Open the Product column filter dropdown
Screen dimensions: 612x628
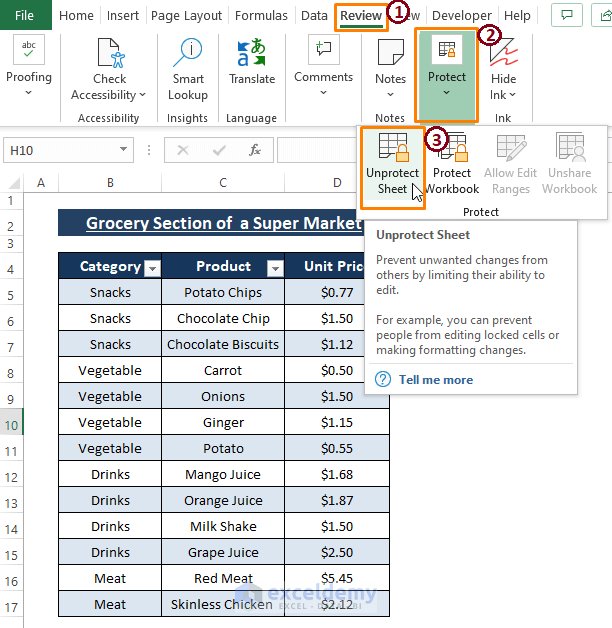coord(274,268)
